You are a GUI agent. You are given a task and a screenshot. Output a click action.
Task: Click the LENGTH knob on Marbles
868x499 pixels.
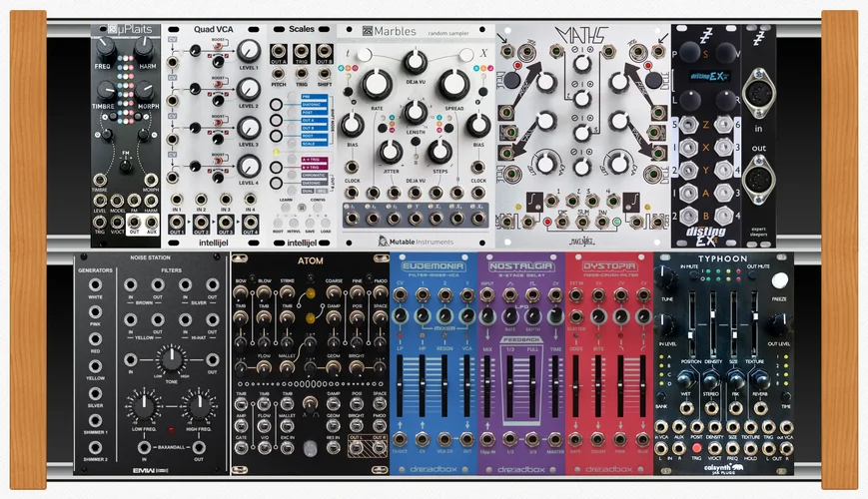coord(415,113)
